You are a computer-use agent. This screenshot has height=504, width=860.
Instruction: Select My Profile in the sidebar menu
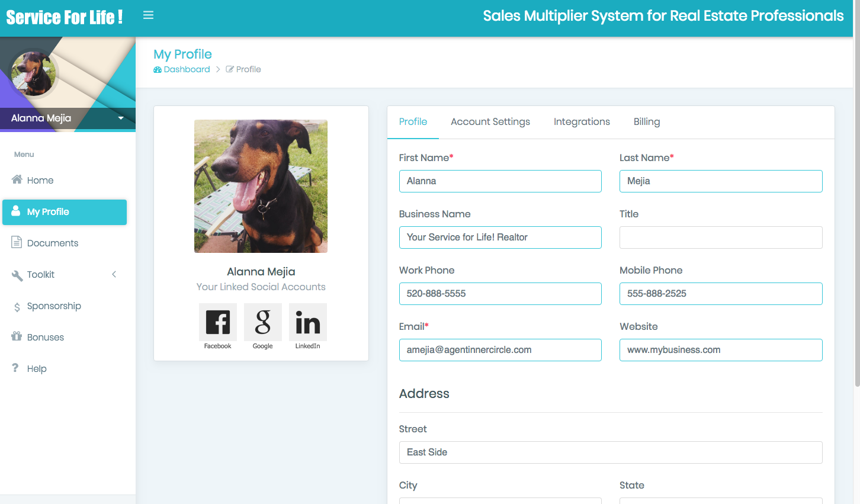click(65, 212)
